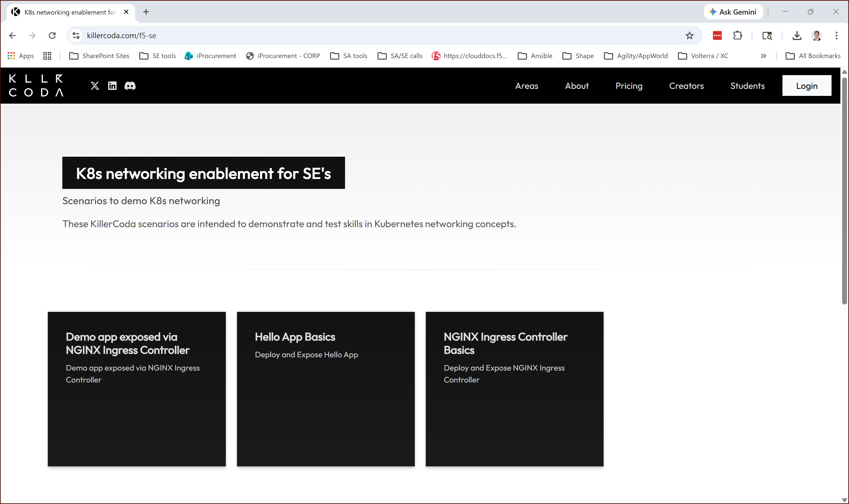Open the Pricing navigation item
The height and width of the screenshot is (504, 849).
tap(628, 86)
